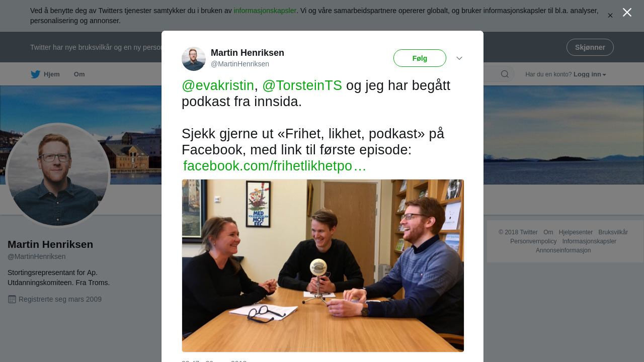Screen dimensions: 644x362
Task: Go to Hjem in top navigation
Action: [52, 74]
